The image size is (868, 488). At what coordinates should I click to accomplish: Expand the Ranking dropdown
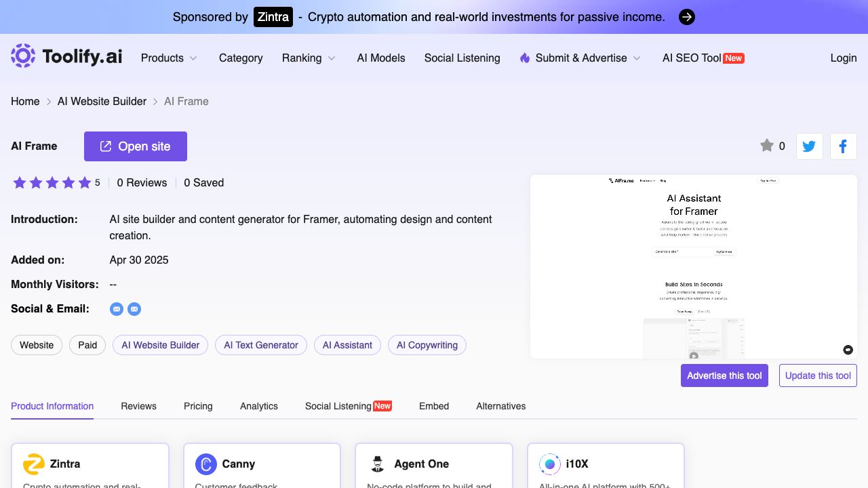[x=309, y=58]
